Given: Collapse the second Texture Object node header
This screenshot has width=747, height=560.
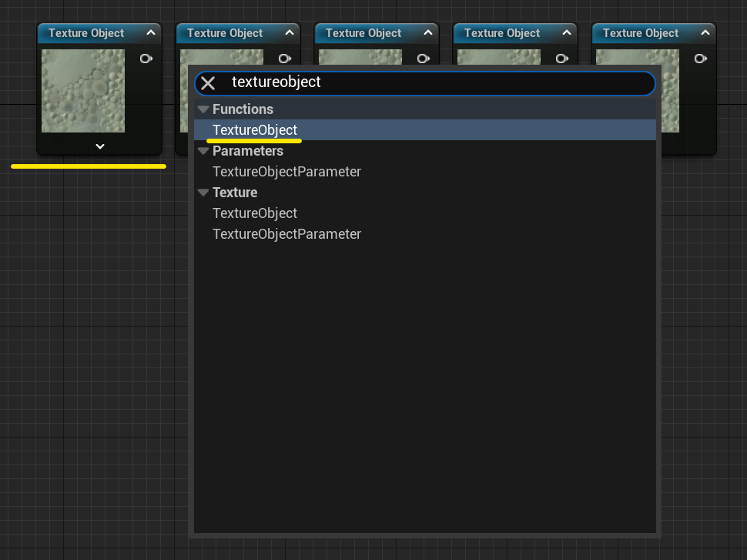Looking at the screenshot, I should (290, 33).
